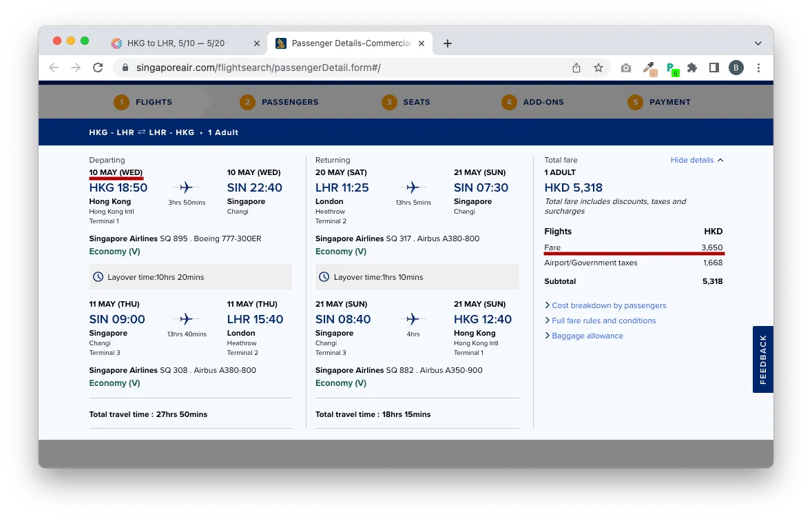Select the Passenger Details-Commercial tab
Image resolution: width=812 pixels, height=519 pixels.
(x=351, y=43)
